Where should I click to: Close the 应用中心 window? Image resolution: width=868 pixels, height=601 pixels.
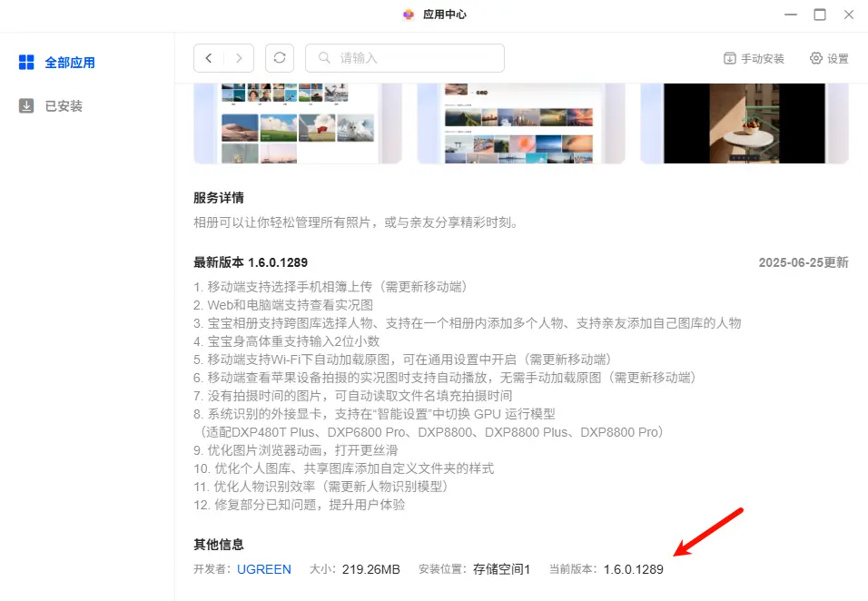(x=849, y=15)
